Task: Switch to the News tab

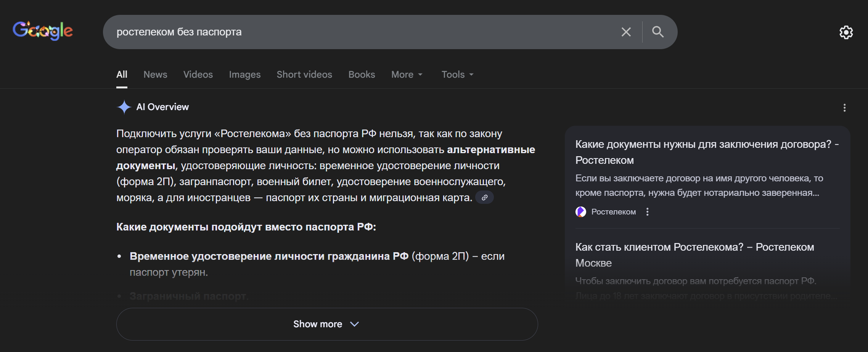Action: pos(155,75)
